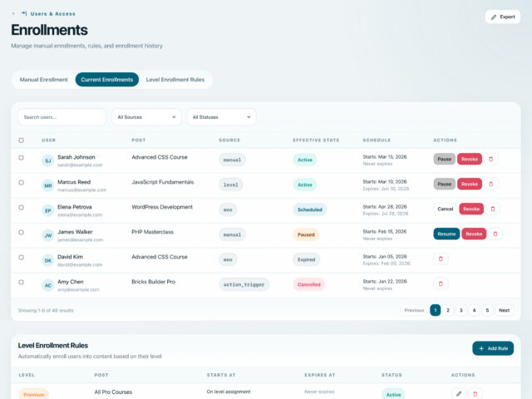Click the level source badge for Marcus Reed

tap(231, 185)
